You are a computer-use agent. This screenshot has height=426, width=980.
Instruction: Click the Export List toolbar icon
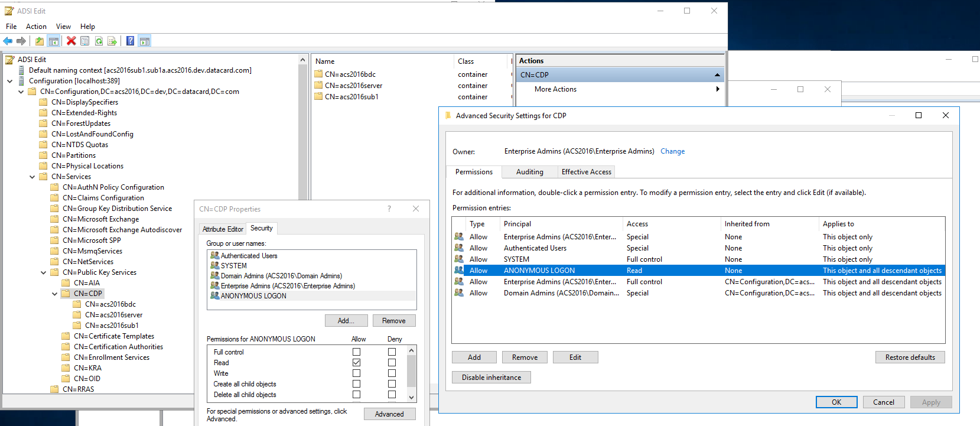(112, 41)
